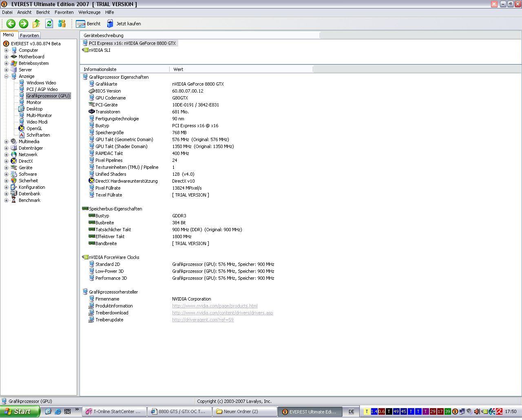Select the Speichergröße row 768 MB
The width and height of the screenshot is (522, 420).
click(x=179, y=133)
